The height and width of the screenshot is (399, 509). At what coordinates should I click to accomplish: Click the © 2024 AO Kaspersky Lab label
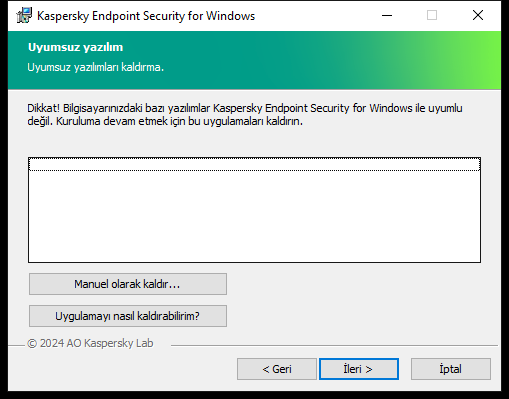point(90,343)
